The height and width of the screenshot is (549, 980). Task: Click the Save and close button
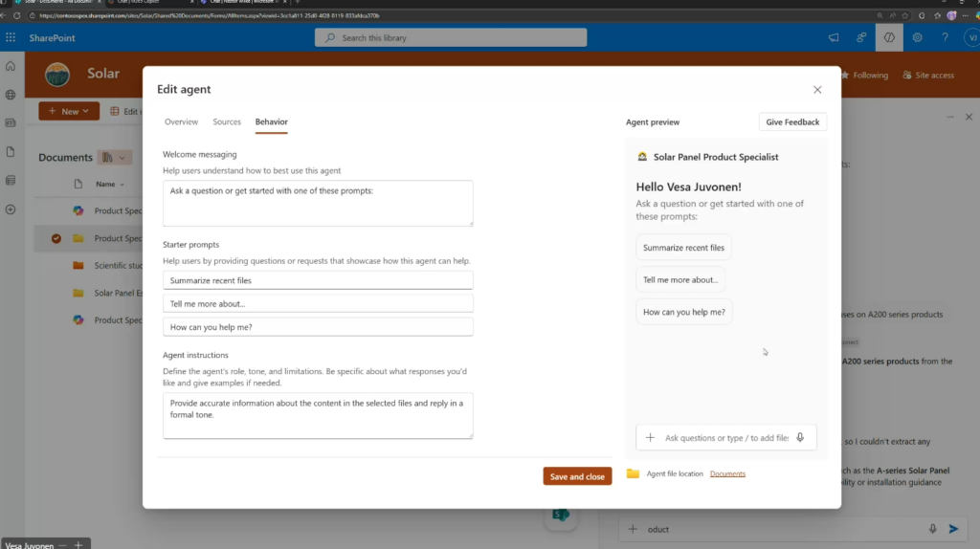tap(577, 476)
